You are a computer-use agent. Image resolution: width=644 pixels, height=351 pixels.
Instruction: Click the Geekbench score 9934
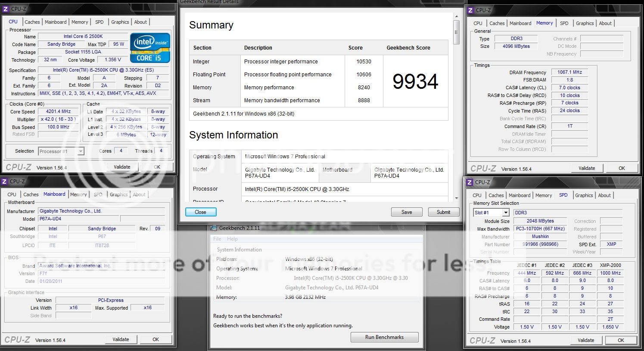click(x=415, y=81)
